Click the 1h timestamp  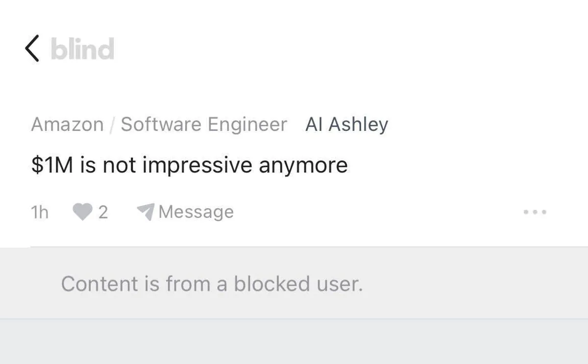(x=40, y=212)
